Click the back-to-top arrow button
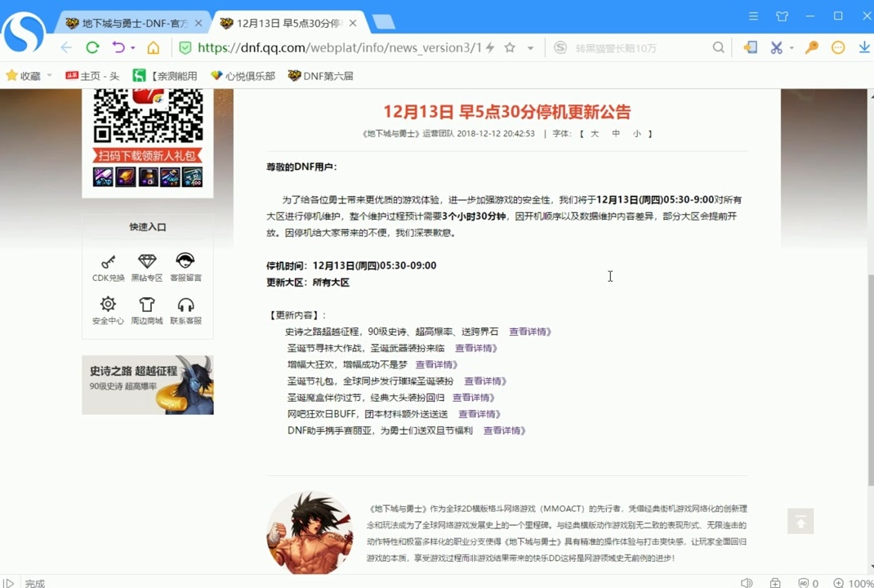Viewport: 874px width, 588px height. pyautogui.click(x=800, y=521)
